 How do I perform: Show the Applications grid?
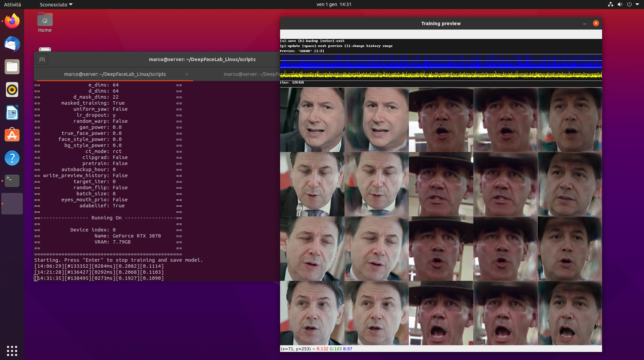point(12,351)
